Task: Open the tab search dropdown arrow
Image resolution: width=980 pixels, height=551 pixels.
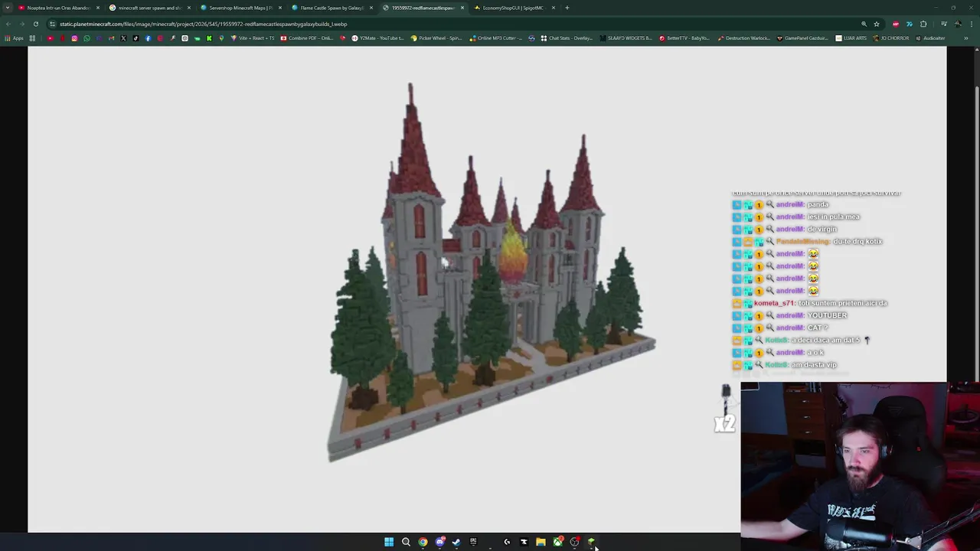Action: click(x=8, y=8)
